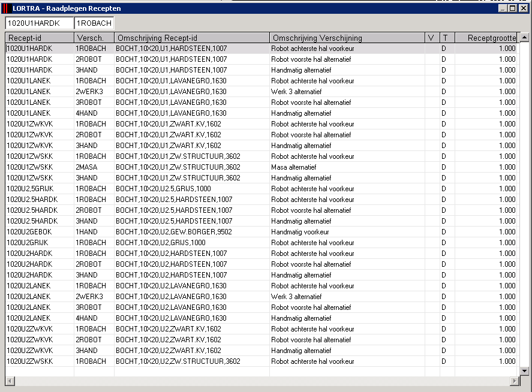
Task: Click 'BOCHT,10X20,U2,GRIJS,1000' description cell
Action: 192,243
